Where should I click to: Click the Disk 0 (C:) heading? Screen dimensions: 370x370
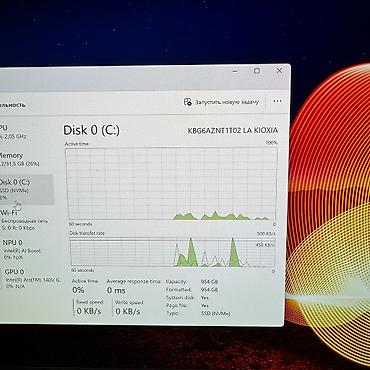pos(91,130)
